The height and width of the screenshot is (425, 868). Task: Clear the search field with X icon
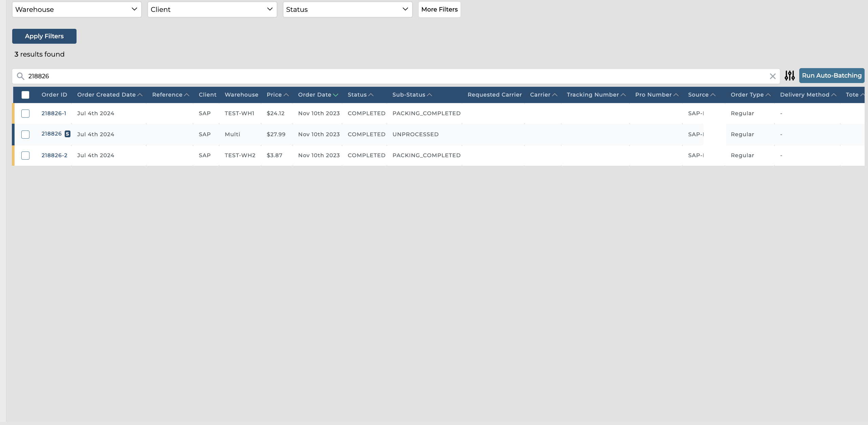pos(772,76)
